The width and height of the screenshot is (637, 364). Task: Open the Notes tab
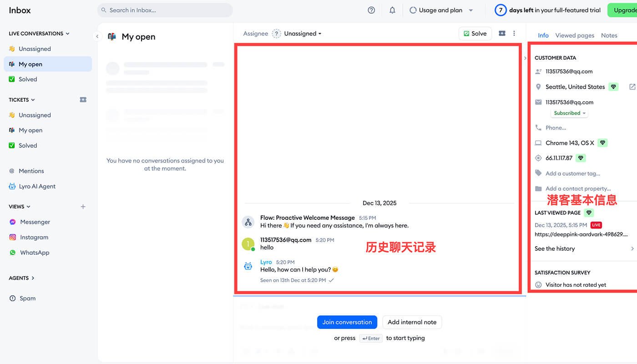[609, 35]
